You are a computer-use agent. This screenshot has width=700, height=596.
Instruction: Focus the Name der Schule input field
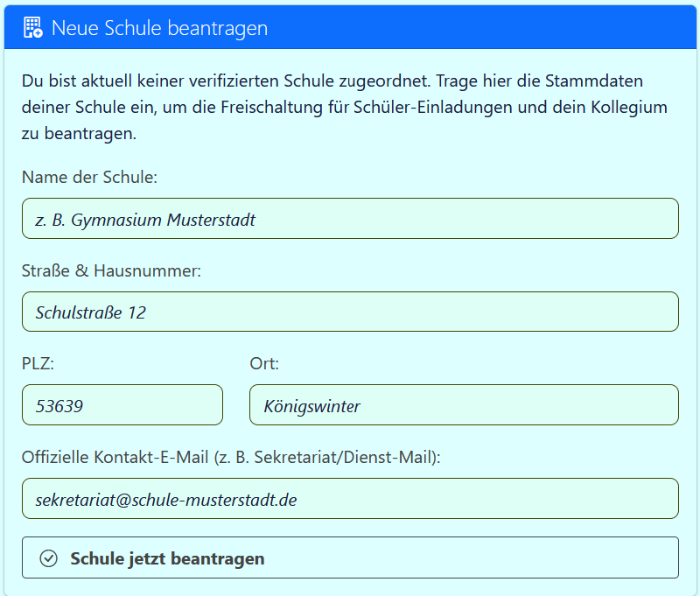[351, 218]
